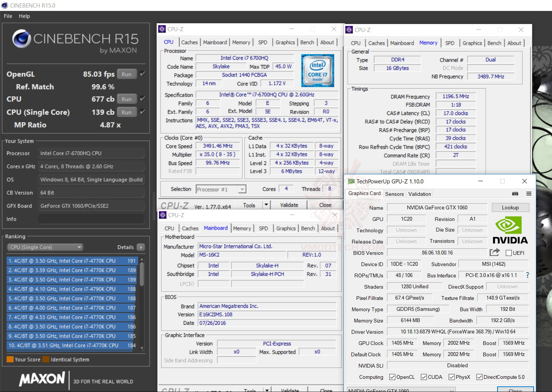Click the BIOS Version value 86.06.18.00.16

(437, 253)
